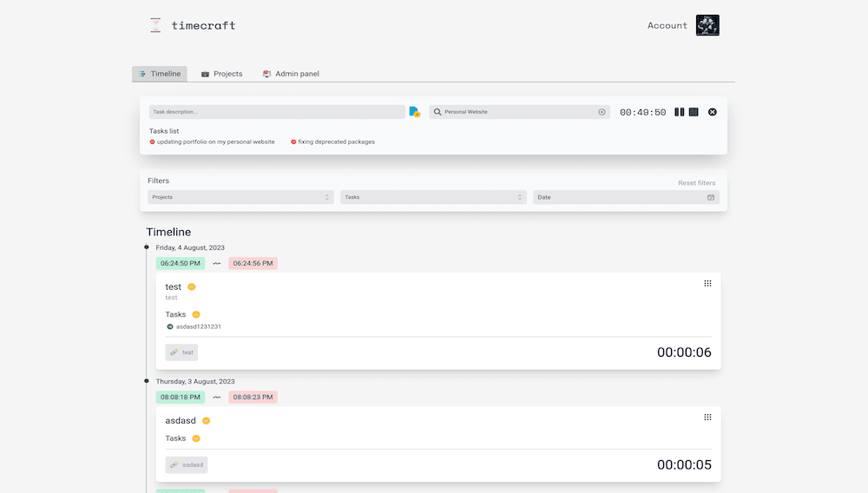Click the blue add-task icon beside description field
Viewport: 868px width, 493px height.
pos(415,112)
